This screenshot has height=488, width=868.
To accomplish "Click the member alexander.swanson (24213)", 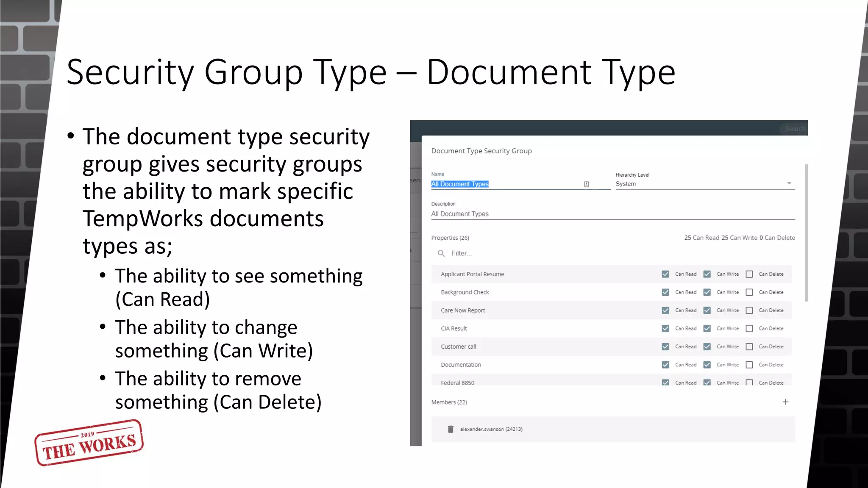I will pos(491,429).
